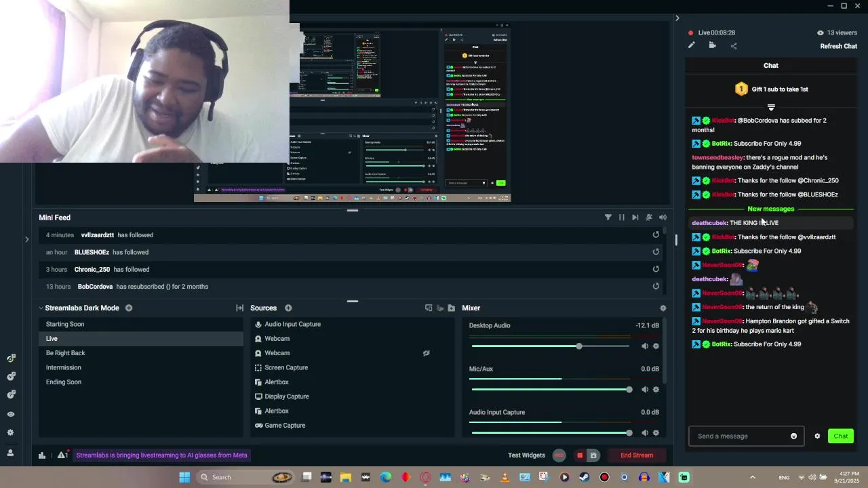Image resolution: width=868 pixels, height=488 pixels.
Task: Show the hidden second Webcam source
Action: pyautogui.click(x=427, y=353)
